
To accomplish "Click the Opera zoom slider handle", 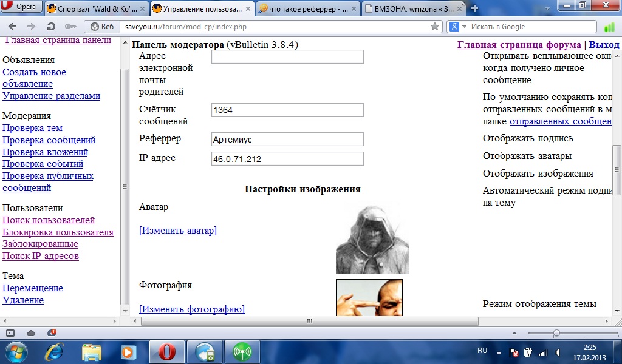I will point(556,333).
